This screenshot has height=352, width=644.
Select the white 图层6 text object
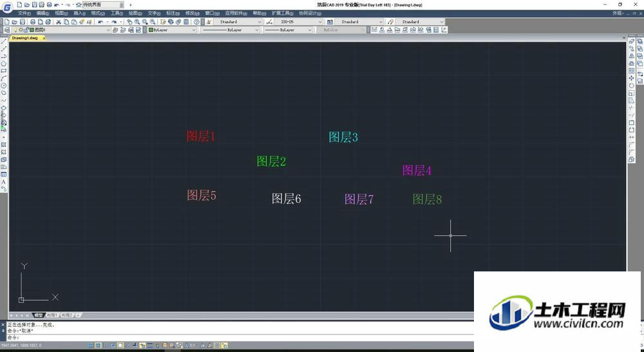coord(287,199)
